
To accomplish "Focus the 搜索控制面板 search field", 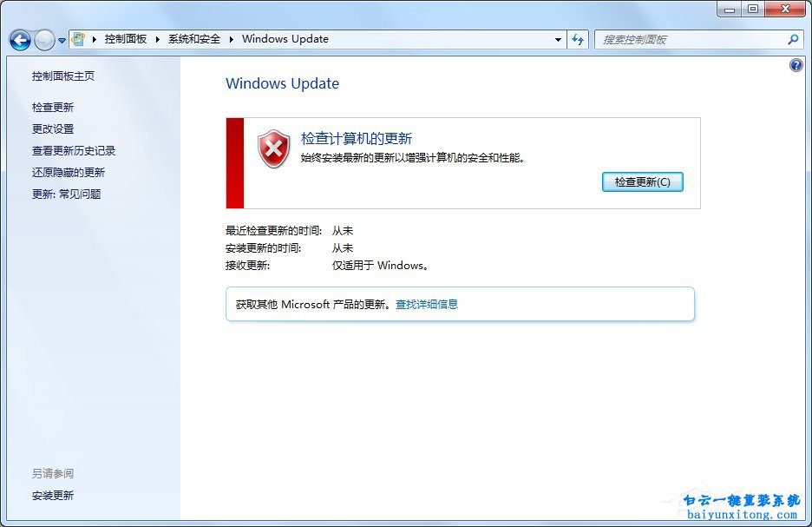I will (x=690, y=39).
